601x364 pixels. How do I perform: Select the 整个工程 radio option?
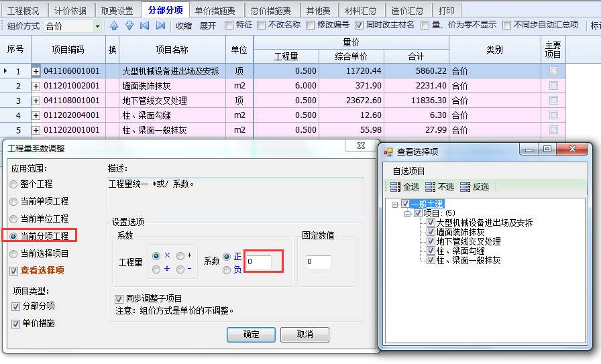coord(14,184)
